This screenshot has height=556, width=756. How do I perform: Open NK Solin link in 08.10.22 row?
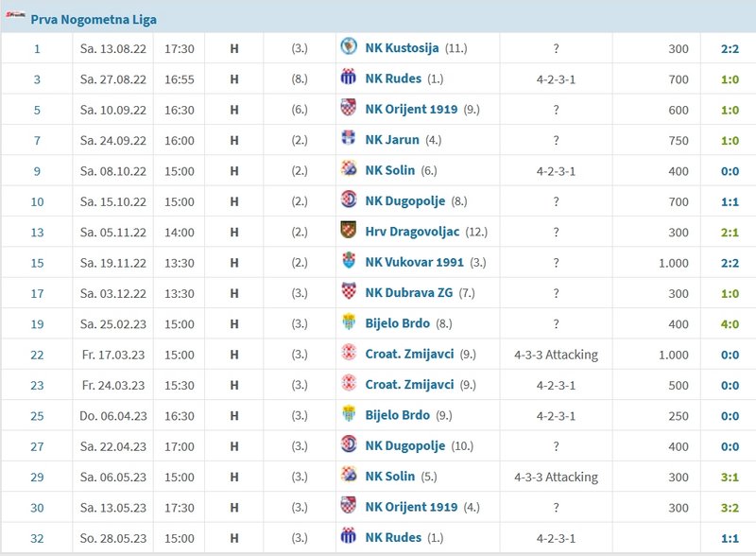pos(389,170)
